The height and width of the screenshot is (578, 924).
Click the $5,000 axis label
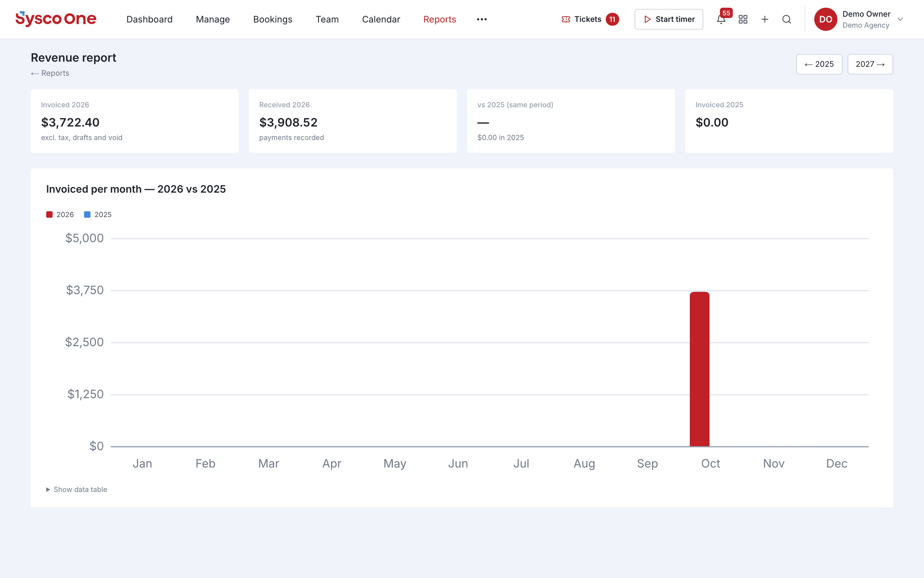tap(84, 238)
